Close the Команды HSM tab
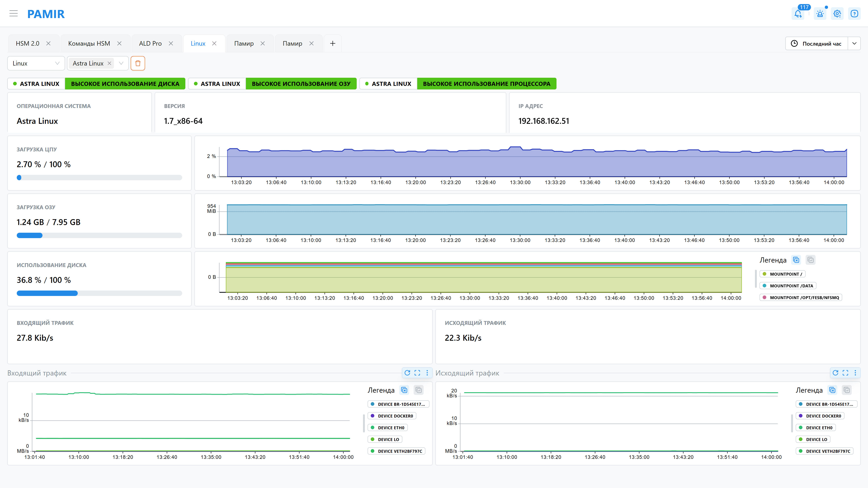The width and height of the screenshot is (868, 488). tap(119, 43)
